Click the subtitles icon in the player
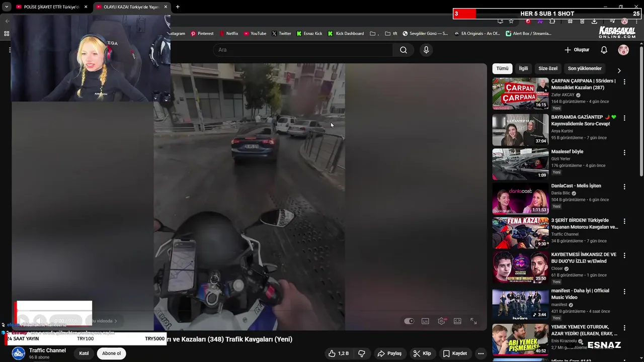644x362 pixels. click(x=425, y=321)
